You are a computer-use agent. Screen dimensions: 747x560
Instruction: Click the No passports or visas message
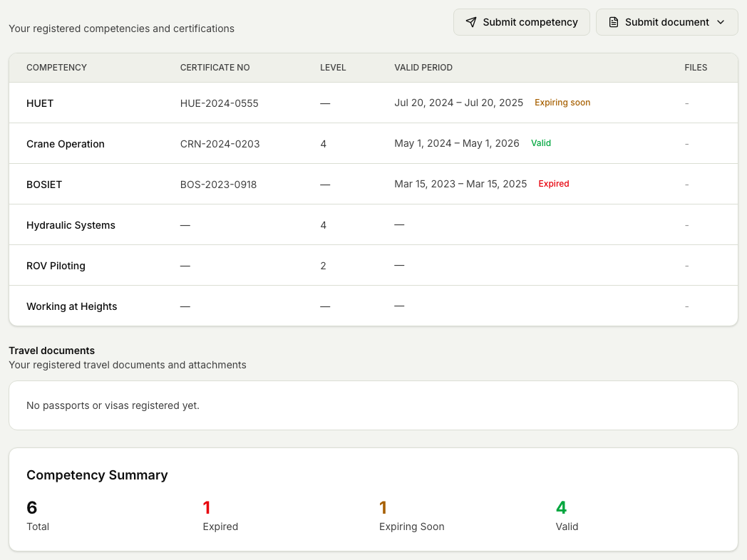tap(113, 405)
